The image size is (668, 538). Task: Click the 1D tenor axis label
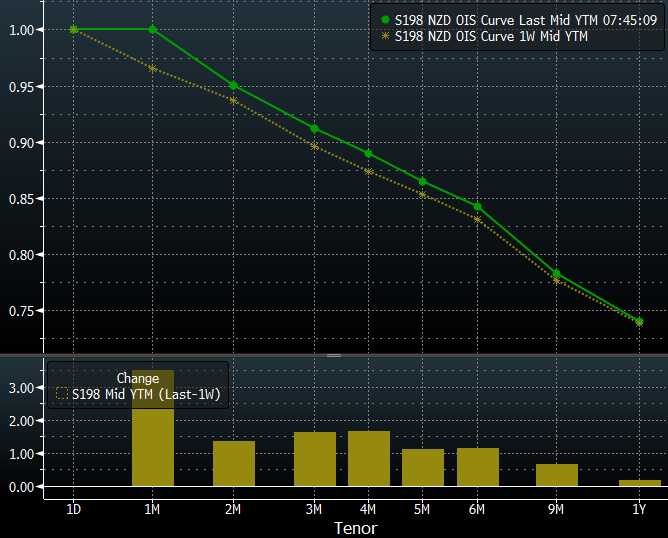(x=73, y=508)
